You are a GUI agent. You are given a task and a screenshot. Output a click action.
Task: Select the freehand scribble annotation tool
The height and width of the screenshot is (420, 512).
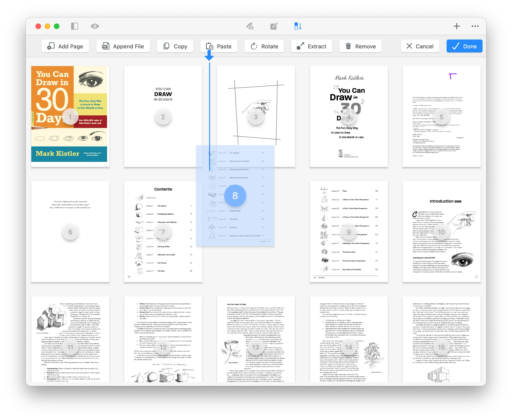250,26
